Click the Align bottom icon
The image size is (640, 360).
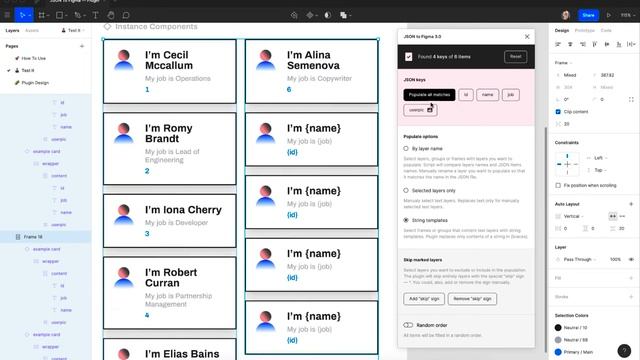pyautogui.click(x=619, y=44)
